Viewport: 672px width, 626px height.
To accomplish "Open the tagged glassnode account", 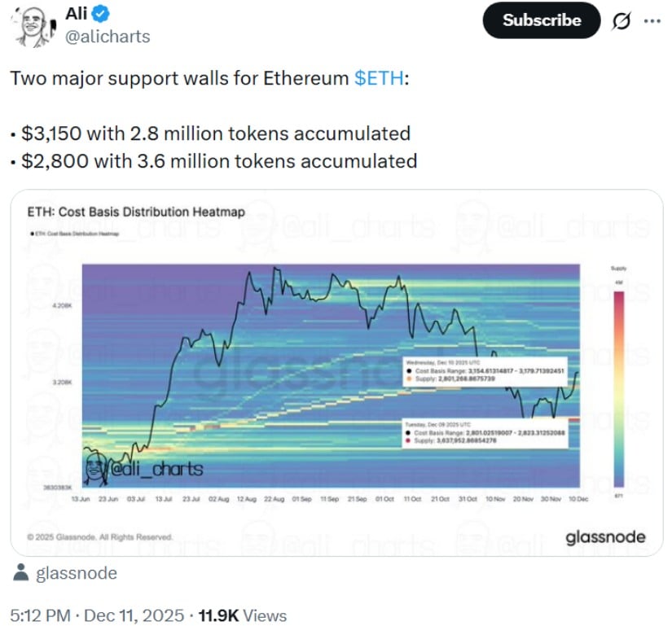I will (x=77, y=573).
